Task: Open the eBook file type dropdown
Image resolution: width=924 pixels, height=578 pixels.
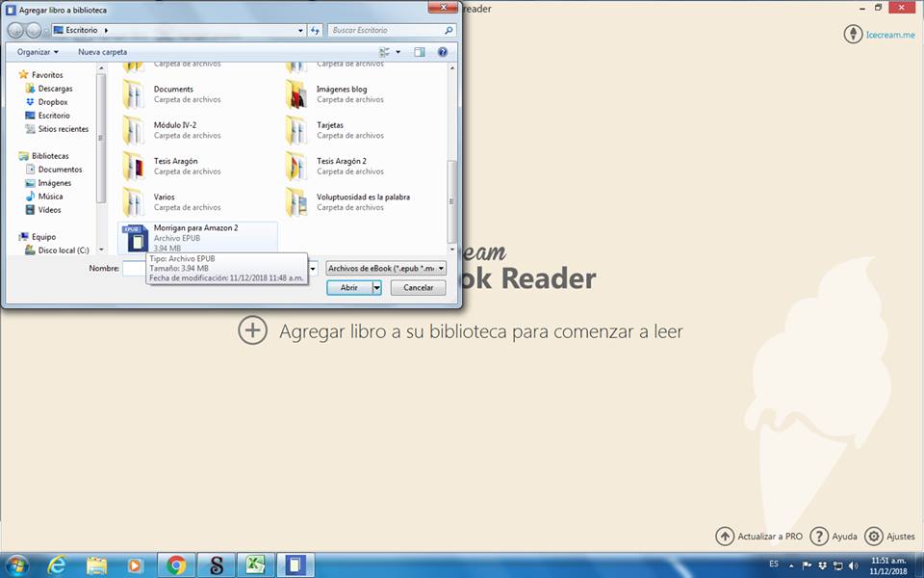Action: 386,269
